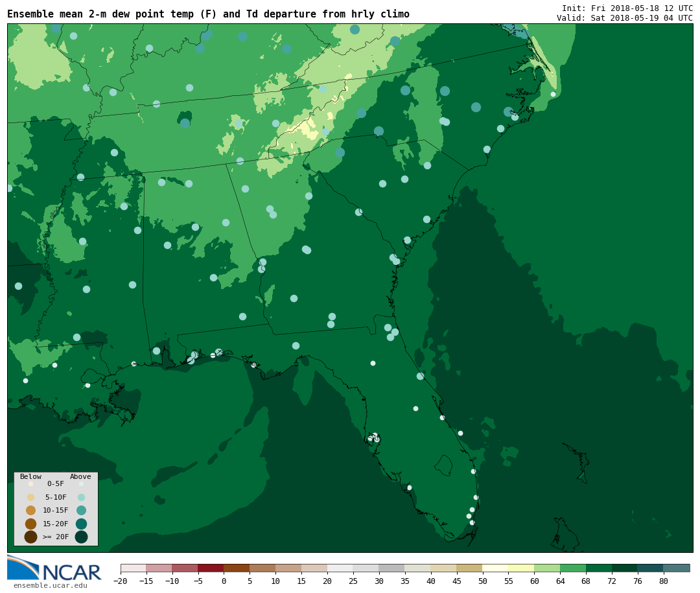Click the above 15-20F dark teal legend dot

[81, 524]
